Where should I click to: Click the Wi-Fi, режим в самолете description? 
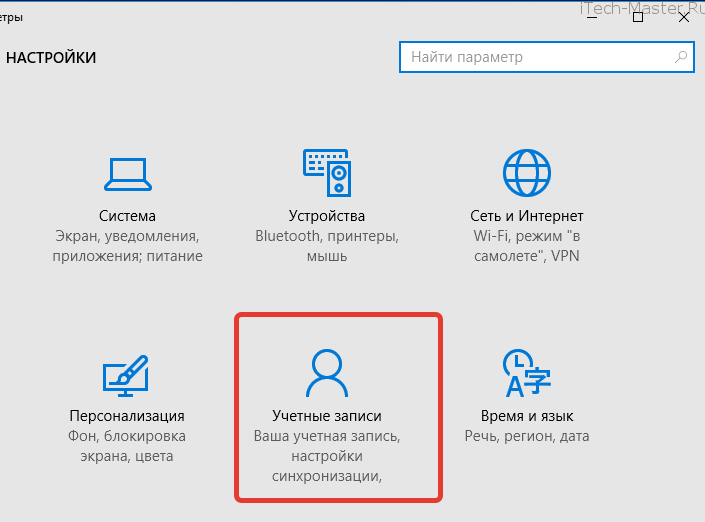click(x=526, y=246)
